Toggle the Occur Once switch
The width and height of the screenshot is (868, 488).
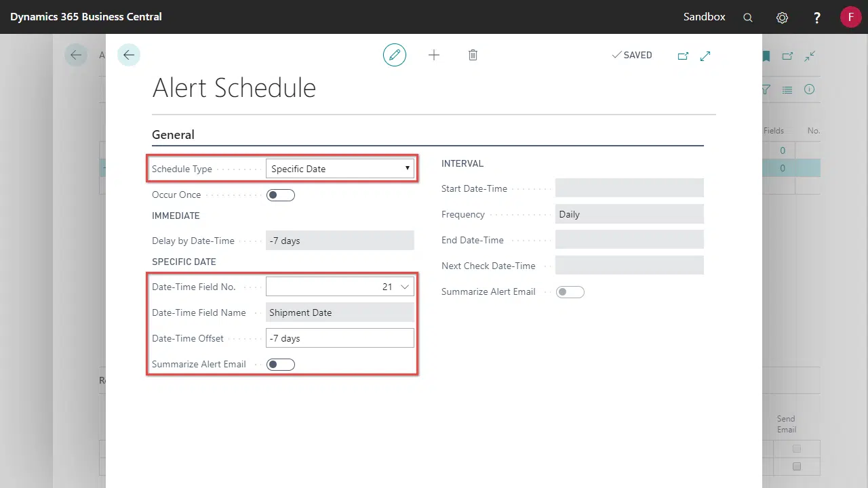281,195
